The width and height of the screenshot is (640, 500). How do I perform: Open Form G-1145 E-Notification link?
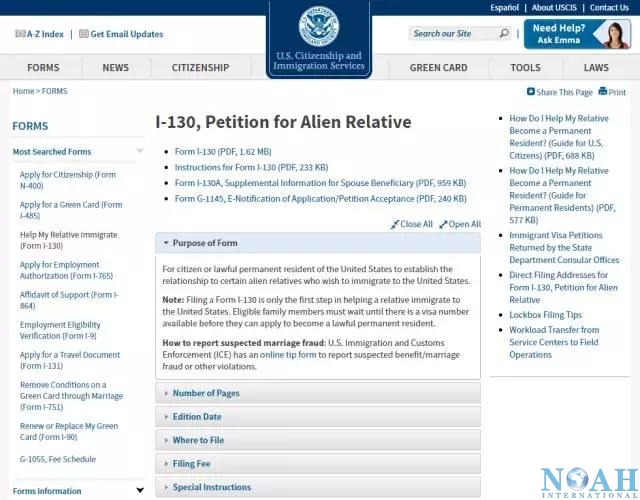pos(320,199)
